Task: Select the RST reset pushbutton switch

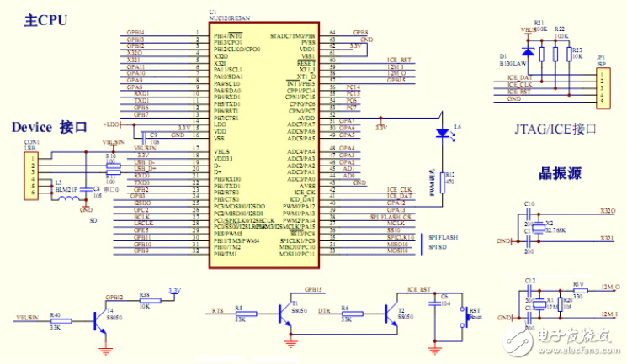Action: [x=464, y=318]
